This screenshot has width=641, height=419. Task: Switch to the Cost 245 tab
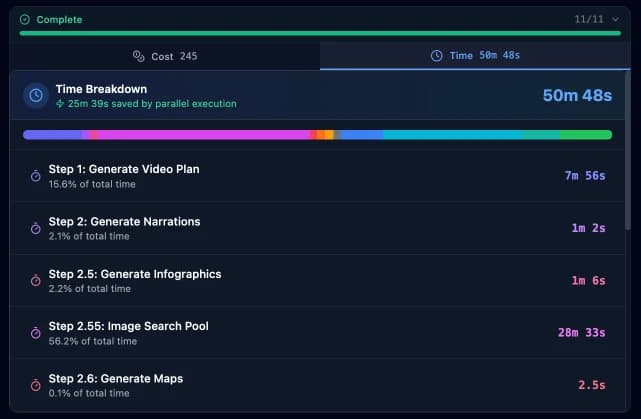tap(165, 56)
